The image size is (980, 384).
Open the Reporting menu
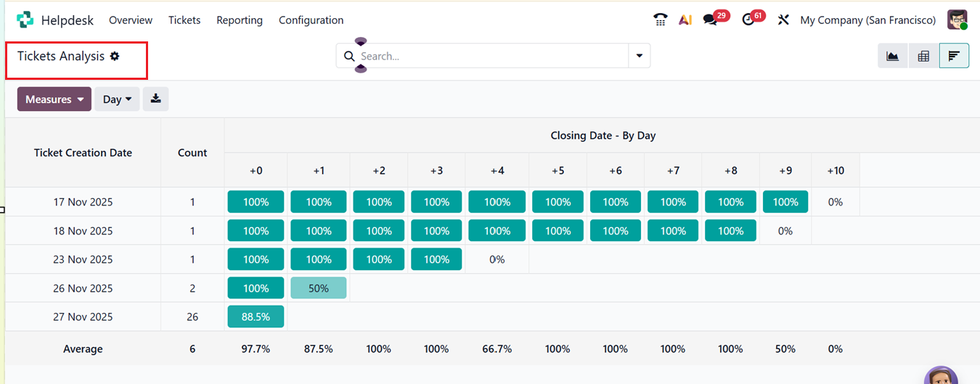point(240,20)
